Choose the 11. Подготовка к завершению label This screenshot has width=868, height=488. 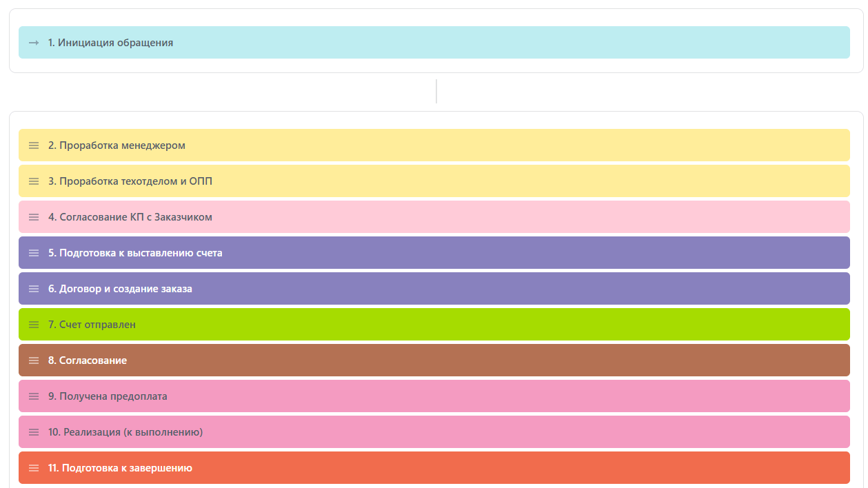point(120,468)
